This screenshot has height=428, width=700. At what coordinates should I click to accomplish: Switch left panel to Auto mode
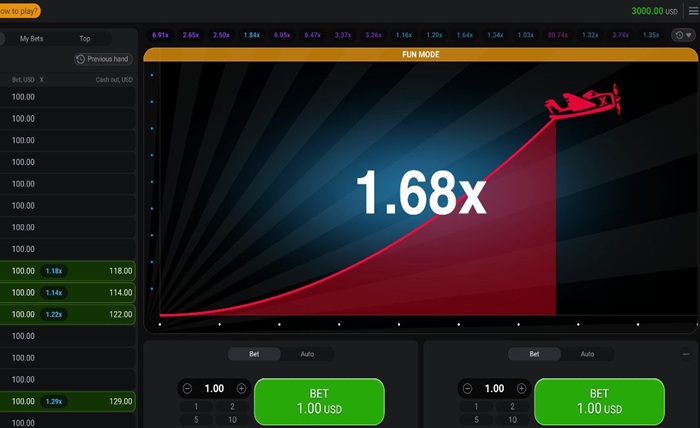pyautogui.click(x=307, y=354)
